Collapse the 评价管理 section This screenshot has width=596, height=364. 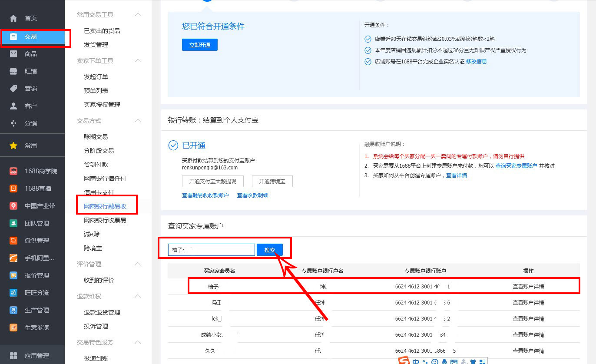click(x=138, y=264)
